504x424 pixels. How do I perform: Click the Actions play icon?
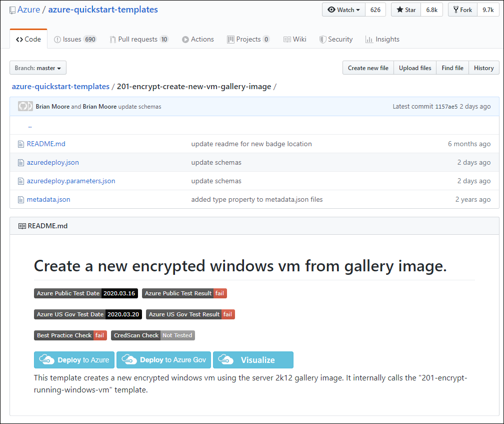coord(185,40)
